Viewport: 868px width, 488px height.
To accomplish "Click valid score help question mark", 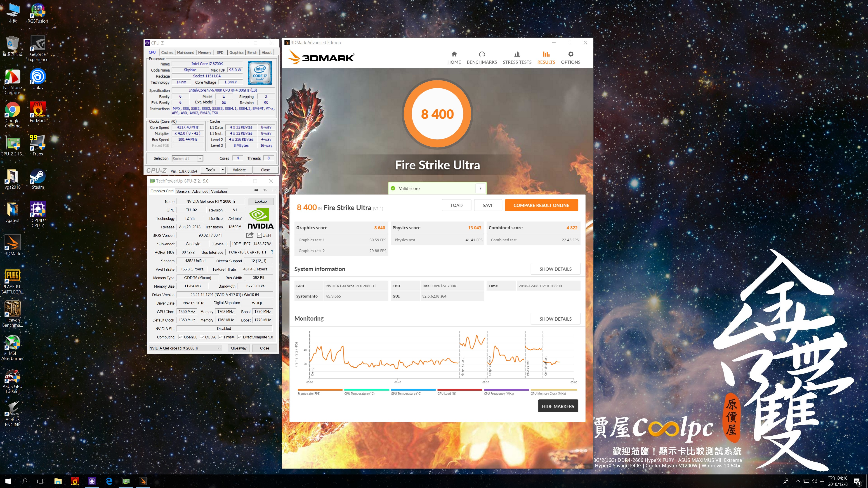I will click(481, 188).
